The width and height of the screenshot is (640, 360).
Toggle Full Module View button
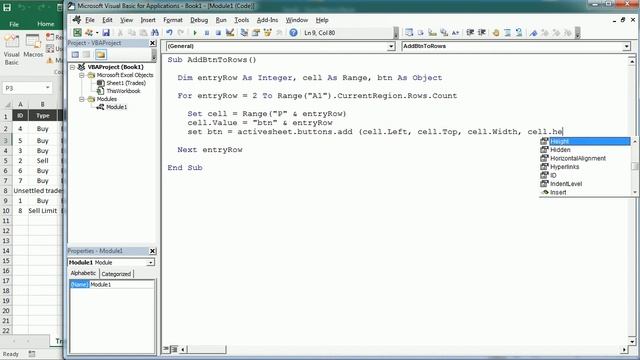(174, 349)
